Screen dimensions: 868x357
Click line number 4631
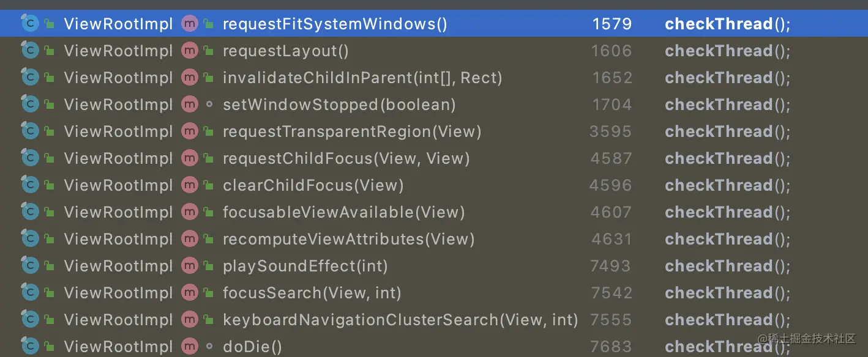[611, 239]
